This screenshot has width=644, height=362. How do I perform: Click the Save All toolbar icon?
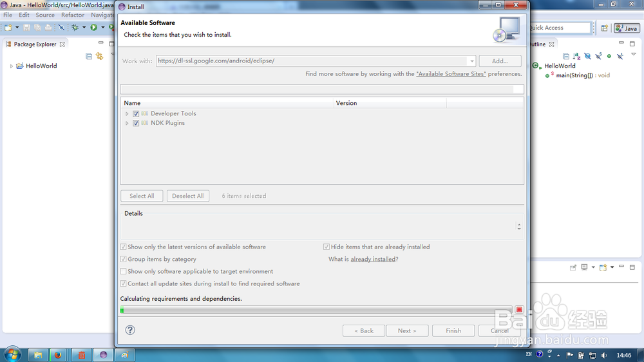tap(37, 28)
